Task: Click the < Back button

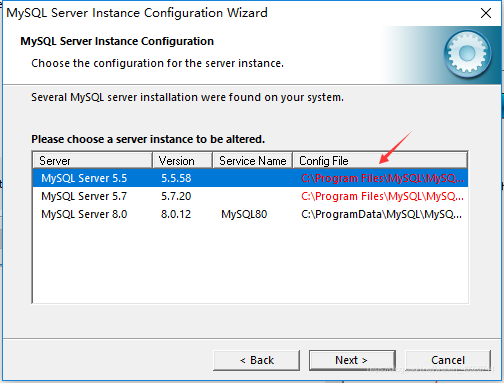Action: coord(256,360)
